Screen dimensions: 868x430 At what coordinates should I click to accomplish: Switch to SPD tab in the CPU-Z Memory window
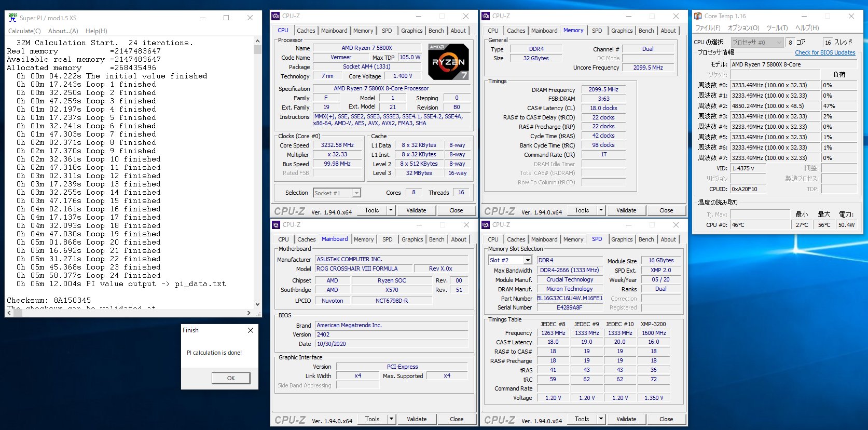click(597, 31)
